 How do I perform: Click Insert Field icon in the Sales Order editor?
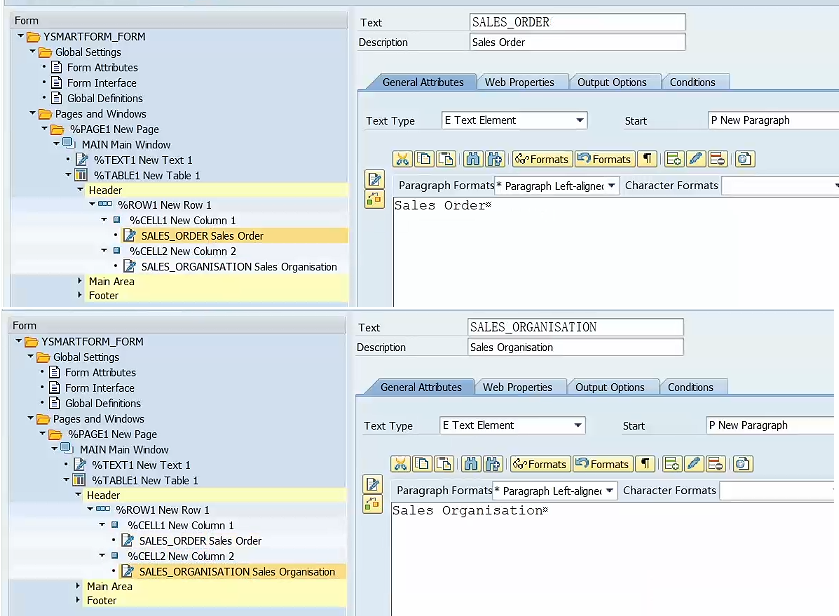point(674,159)
